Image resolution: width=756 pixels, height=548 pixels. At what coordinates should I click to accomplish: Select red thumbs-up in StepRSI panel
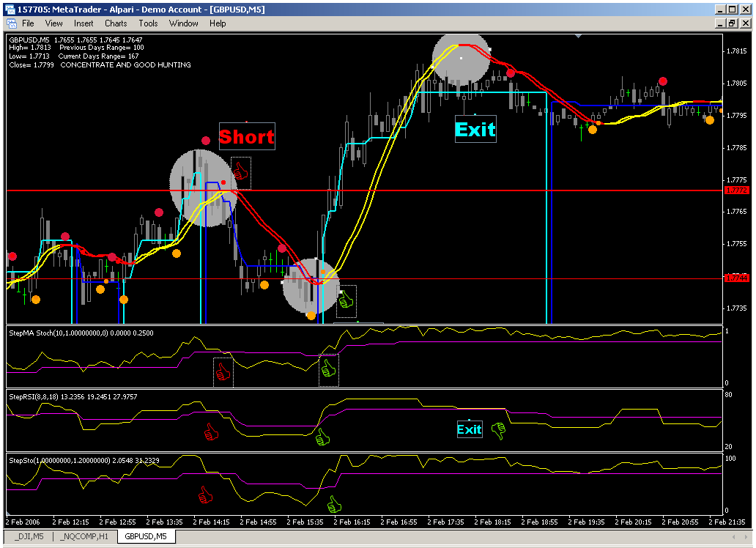coord(211,432)
